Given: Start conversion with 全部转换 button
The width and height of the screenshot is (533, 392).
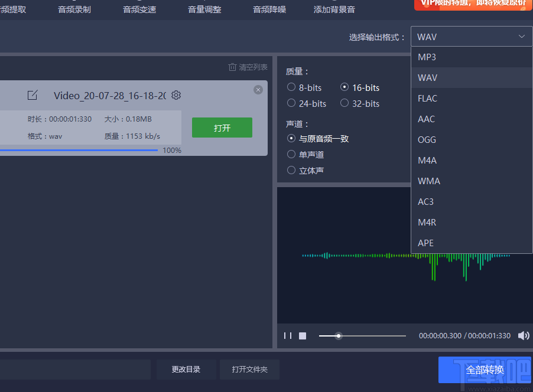Looking at the screenshot, I should 485,369.
